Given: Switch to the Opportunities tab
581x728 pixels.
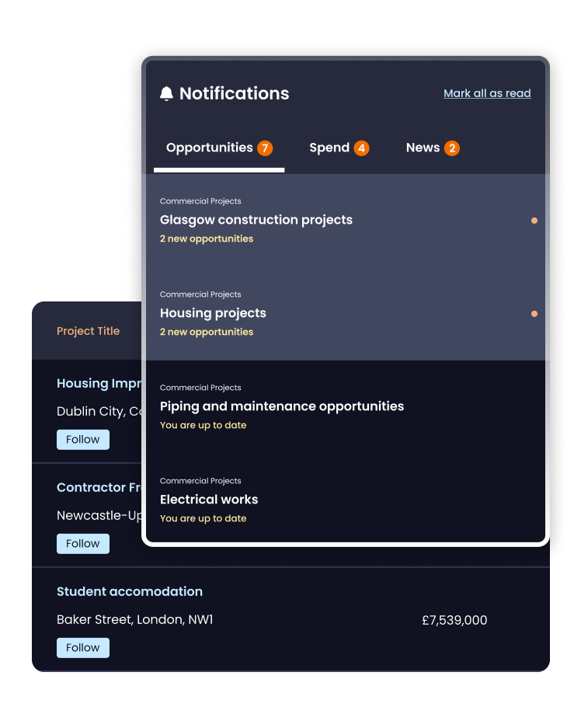Looking at the screenshot, I should (x=219, y=148).
